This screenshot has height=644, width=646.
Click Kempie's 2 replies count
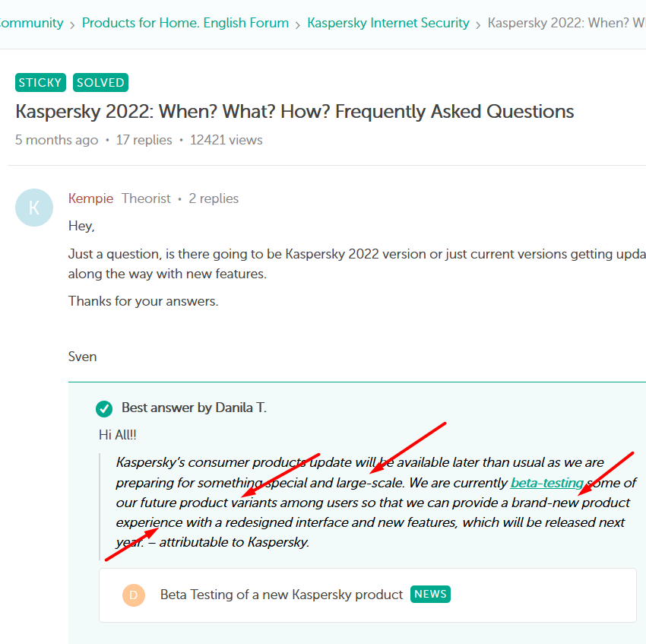point(214,198)
